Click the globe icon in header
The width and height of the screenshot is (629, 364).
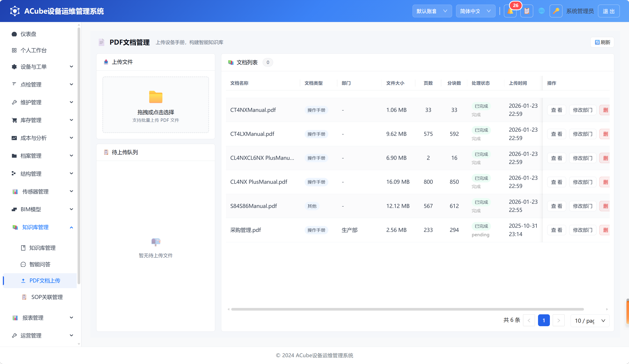pos(541,11)
